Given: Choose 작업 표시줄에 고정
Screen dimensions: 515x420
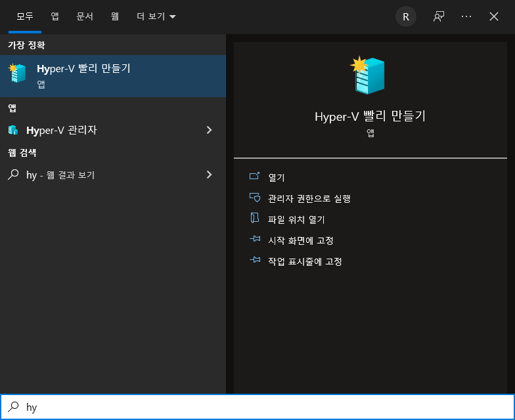Looking at the screenshot, I should click(x=305, y=261).
